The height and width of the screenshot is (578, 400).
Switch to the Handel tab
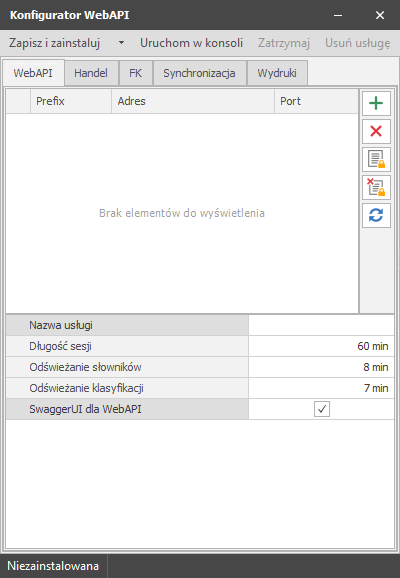(x=91, y=73)
